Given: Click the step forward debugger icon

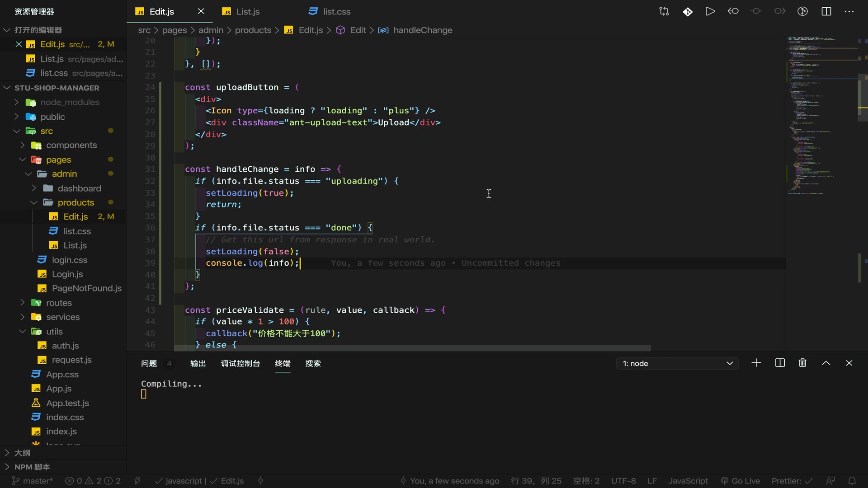Looking at the screenshot, I should coord(780,11).
